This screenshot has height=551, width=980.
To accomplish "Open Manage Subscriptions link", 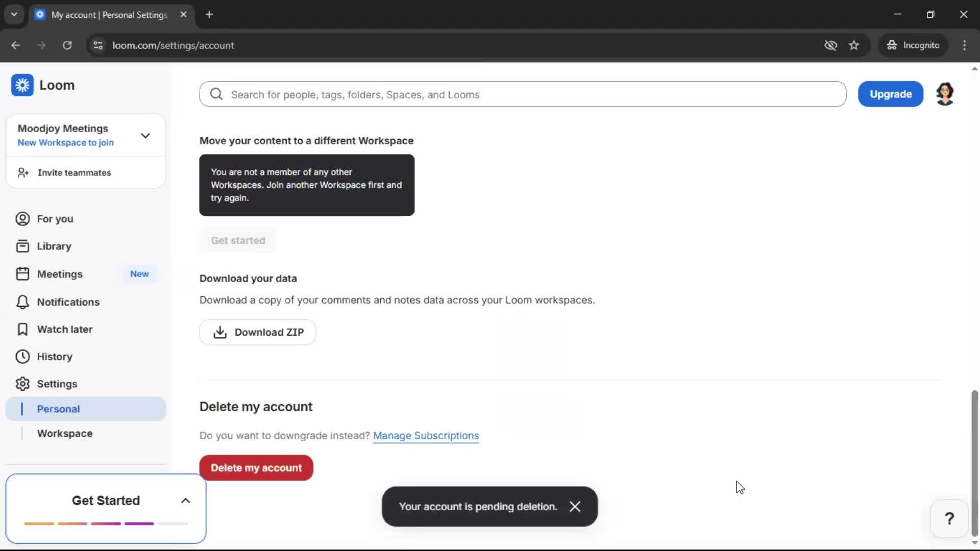I will [426, 436].
